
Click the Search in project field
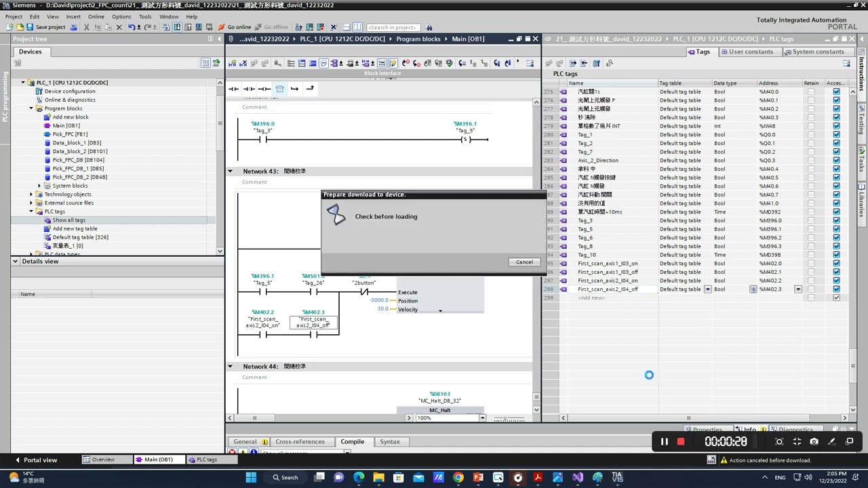[393, 27]
